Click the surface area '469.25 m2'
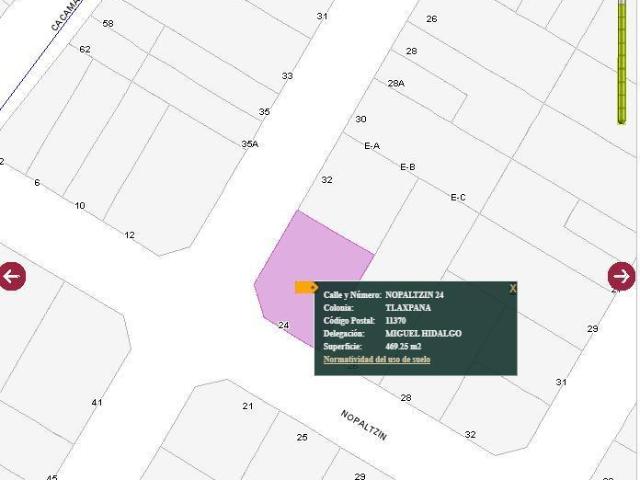This screenshot has width=640, height=480. (403, 347)
